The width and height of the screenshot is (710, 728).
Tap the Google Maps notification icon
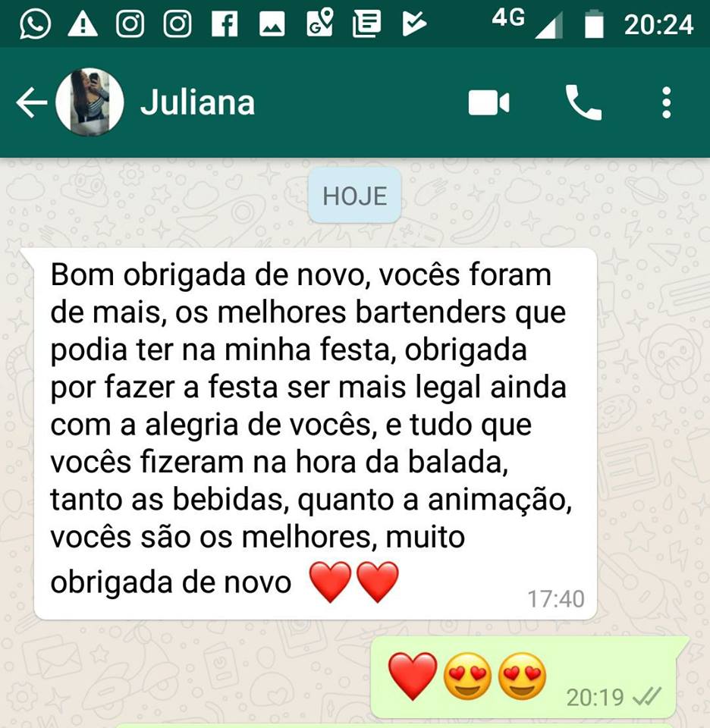click(320, 22)
